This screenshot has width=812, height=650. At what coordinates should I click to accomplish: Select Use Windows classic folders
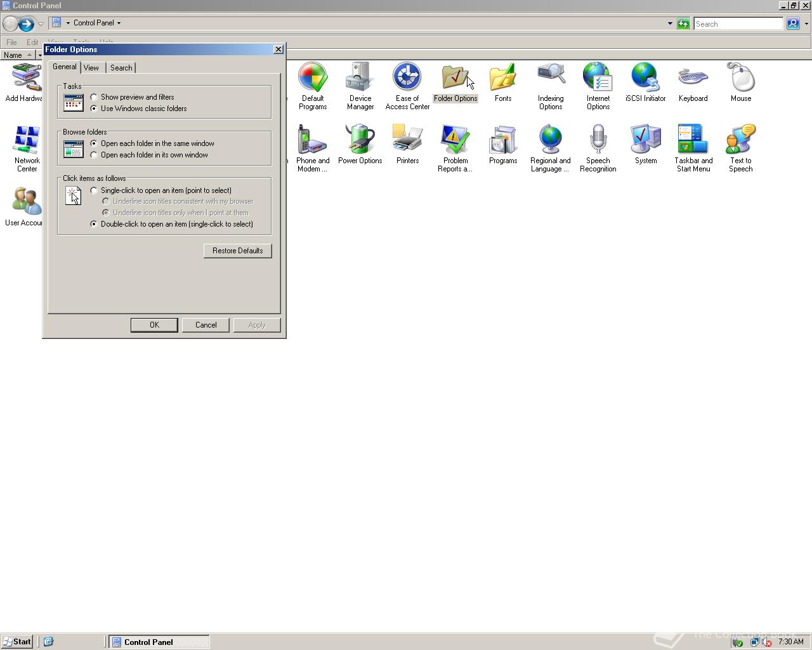click(x=139, y=109)
